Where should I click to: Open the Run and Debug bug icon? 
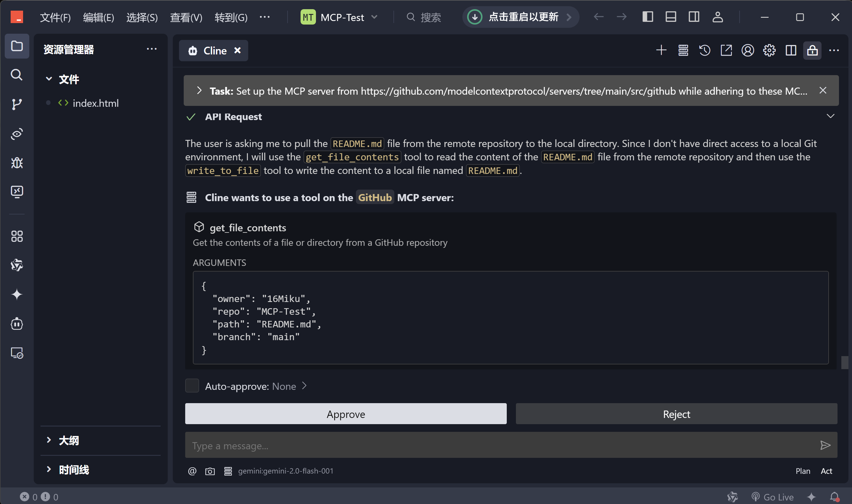[17, 163]
